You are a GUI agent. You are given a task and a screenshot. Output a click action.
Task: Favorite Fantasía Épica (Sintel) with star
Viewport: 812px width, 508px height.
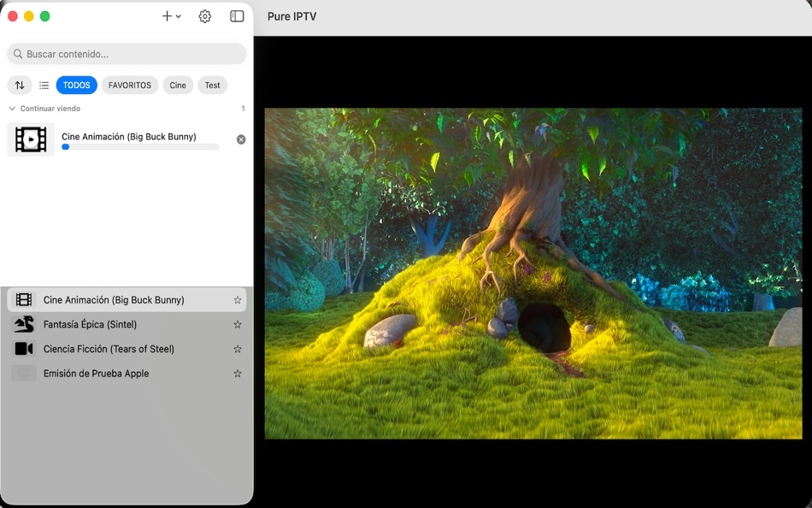(x=237, y=324)
